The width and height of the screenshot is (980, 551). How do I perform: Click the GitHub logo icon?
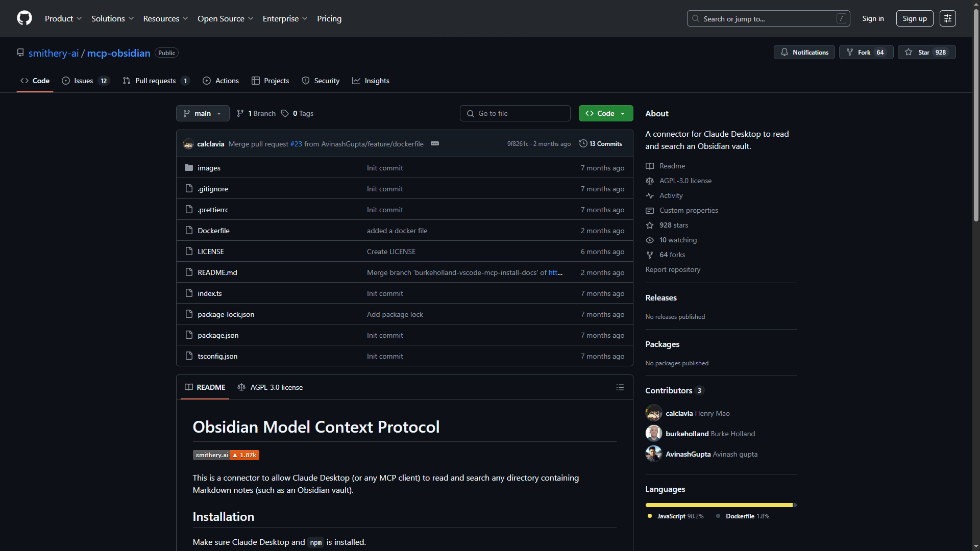(24, 18)
